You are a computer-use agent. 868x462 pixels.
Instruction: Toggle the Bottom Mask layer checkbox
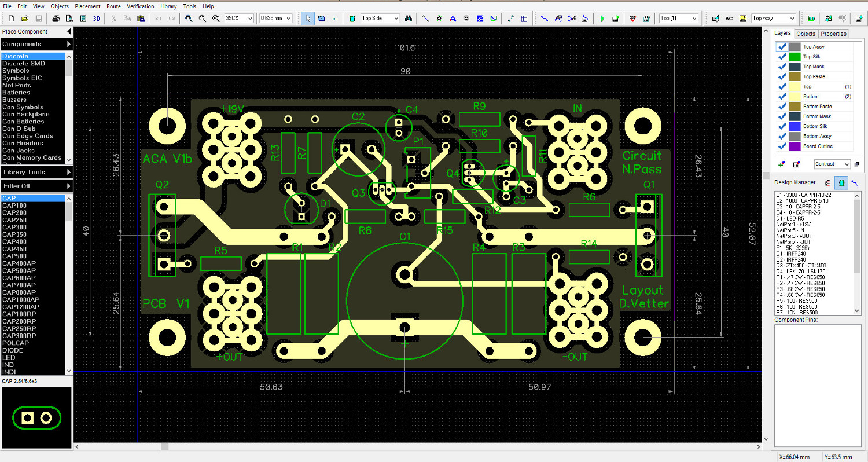(x=782, y=116)
